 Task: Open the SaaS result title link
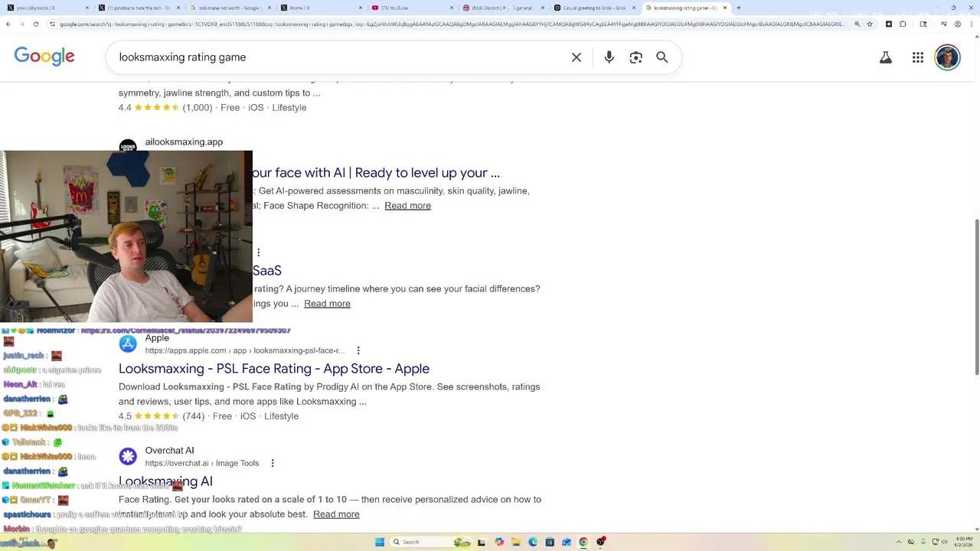coord(267,271)
